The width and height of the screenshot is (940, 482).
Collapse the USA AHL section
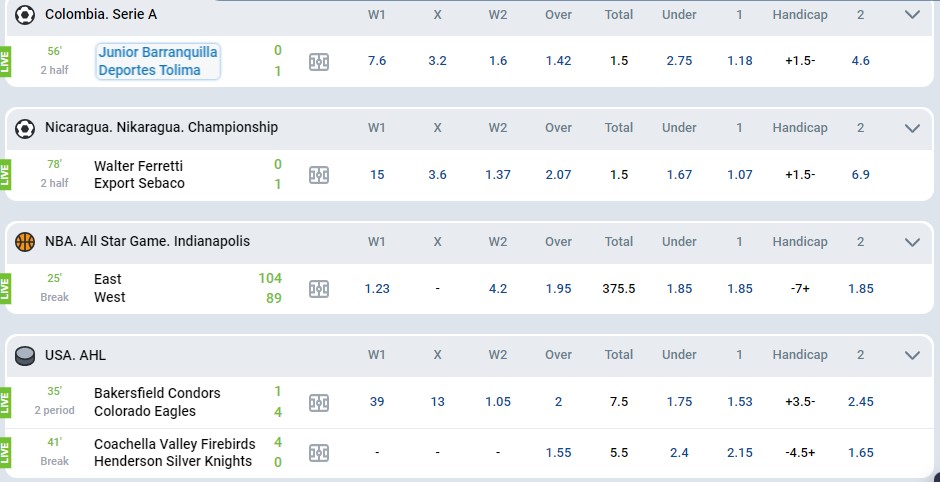(912, 355)
